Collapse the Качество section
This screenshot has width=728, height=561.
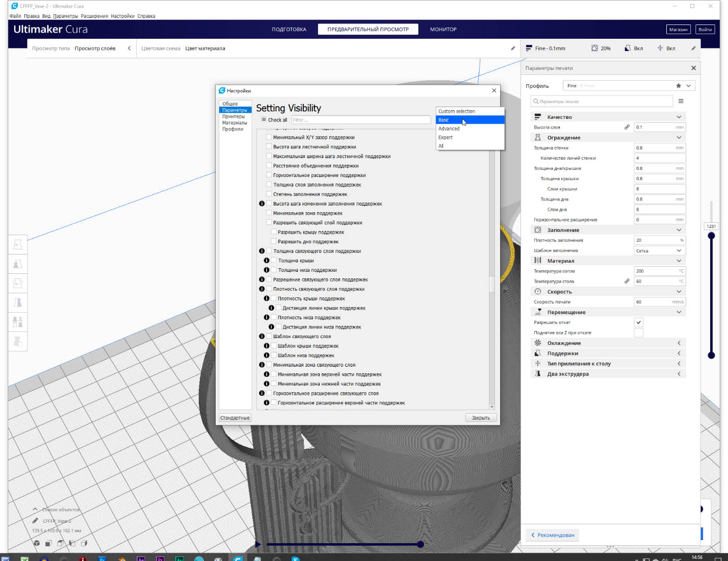pyautogui.click(x=608, y=117)
